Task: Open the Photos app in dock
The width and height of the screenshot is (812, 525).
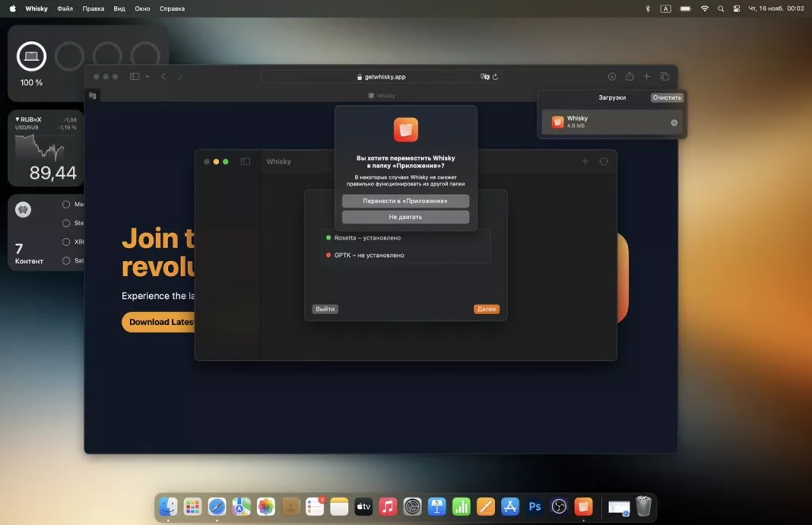Action: click(x=266, y=506)
